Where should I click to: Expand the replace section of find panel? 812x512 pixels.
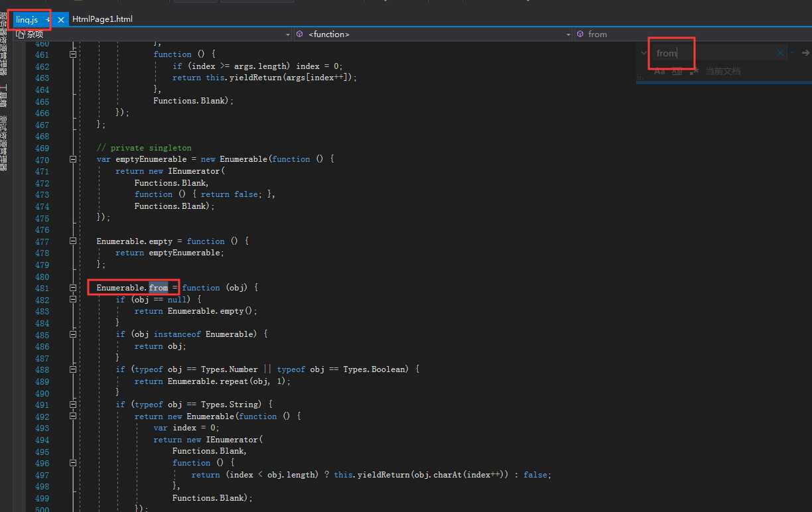(x=643, y=53)
